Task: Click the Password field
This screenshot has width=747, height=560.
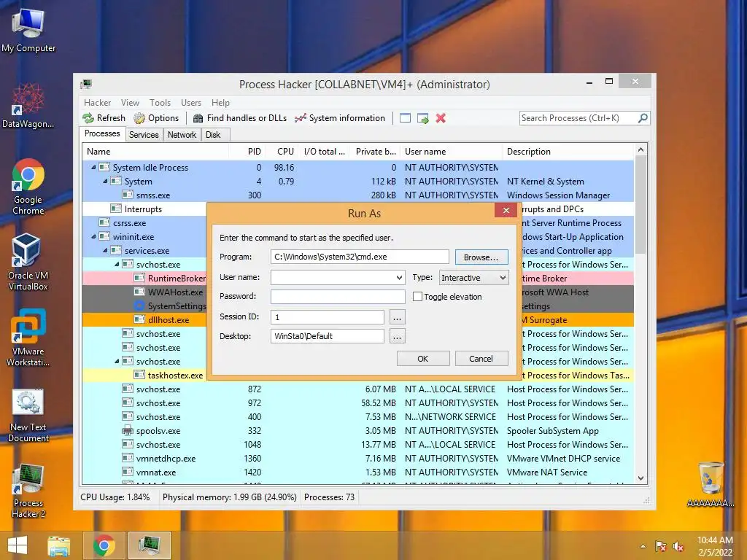Action: pos(338,296)
